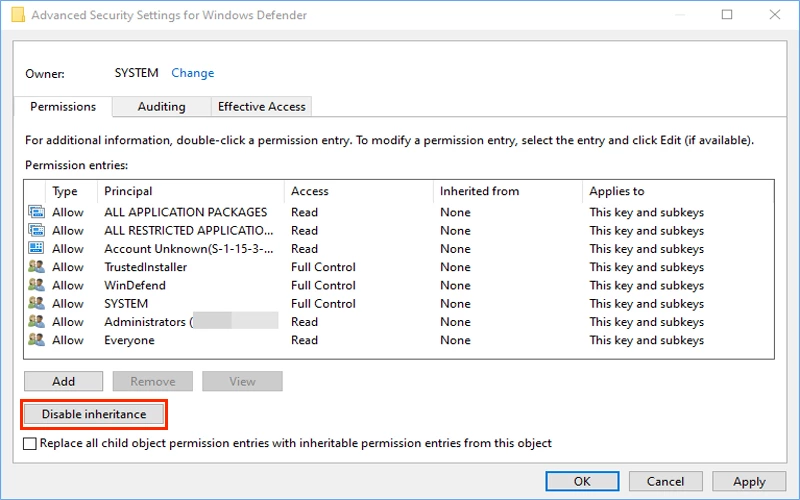Select the SYSTEM principal in the list
The height and width of the screenshot is (500, 800).
[x=126, y=304]
